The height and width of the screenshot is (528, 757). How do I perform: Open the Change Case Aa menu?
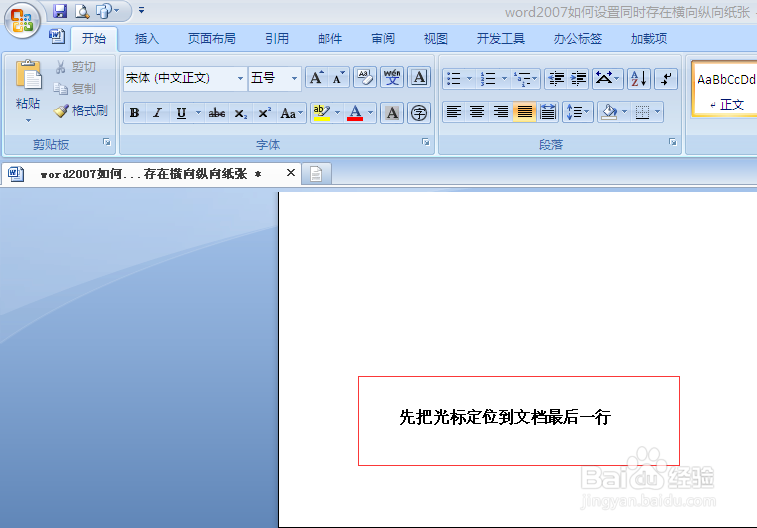point(291,113)
